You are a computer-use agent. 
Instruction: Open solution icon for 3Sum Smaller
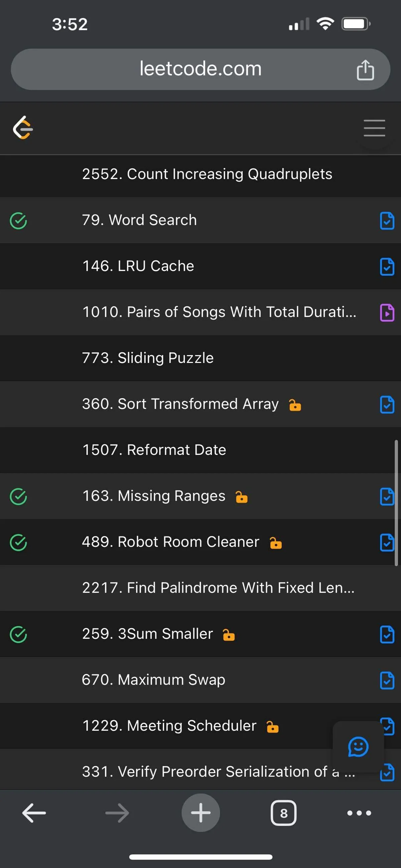point(387,634)
